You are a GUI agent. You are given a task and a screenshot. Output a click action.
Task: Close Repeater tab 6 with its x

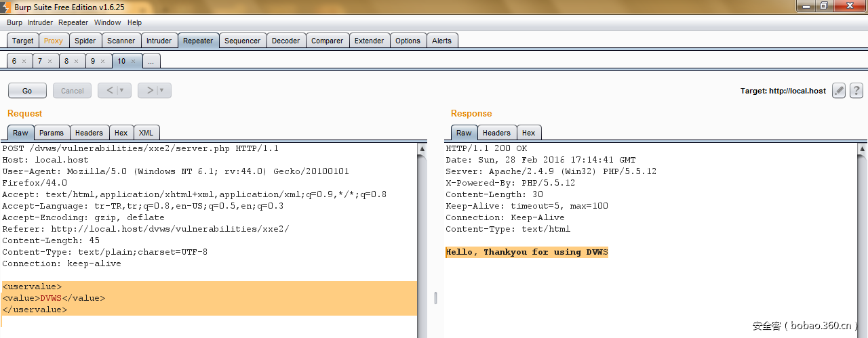(x=24, y=61)
